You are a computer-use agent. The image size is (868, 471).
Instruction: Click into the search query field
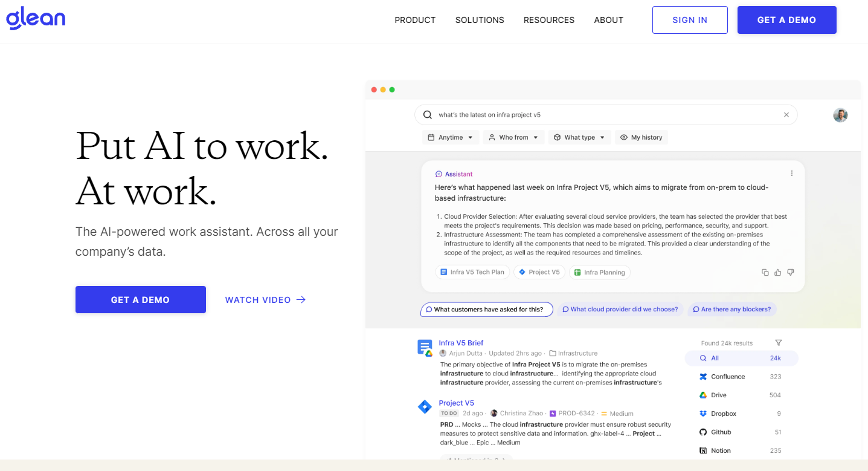(x=606, y=115)
